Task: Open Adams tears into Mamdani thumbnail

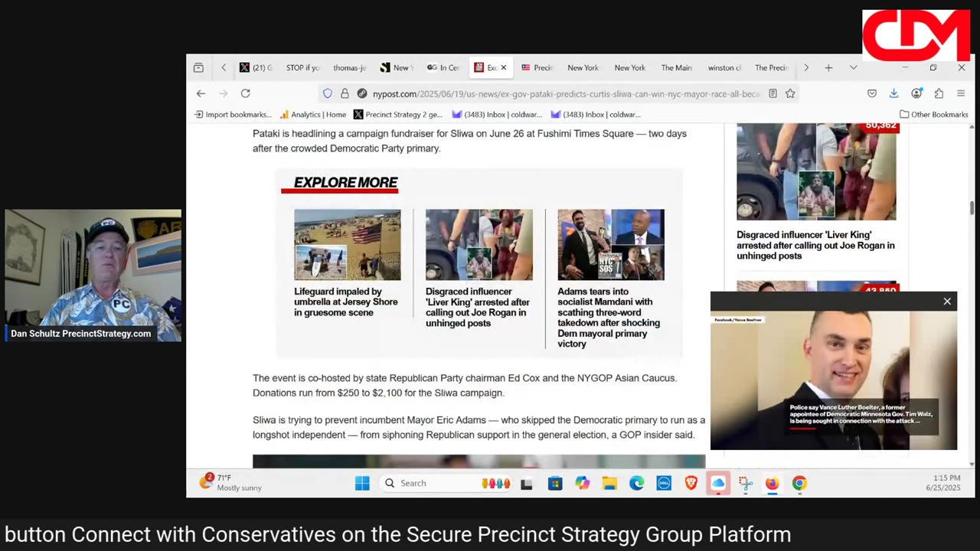Action: (611, 245)
